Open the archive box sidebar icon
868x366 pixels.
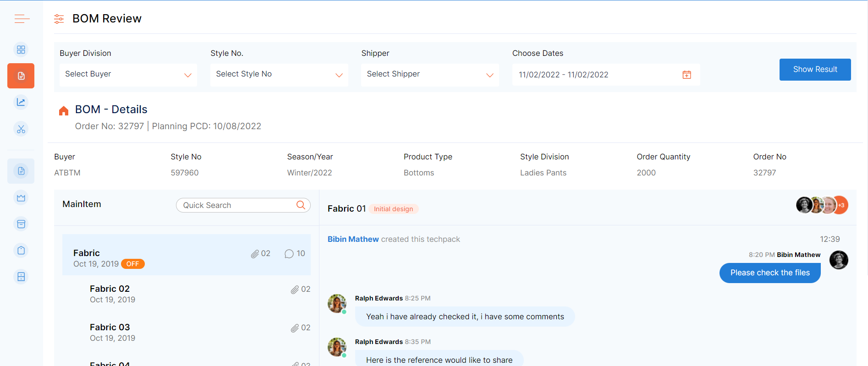(21, 224)
